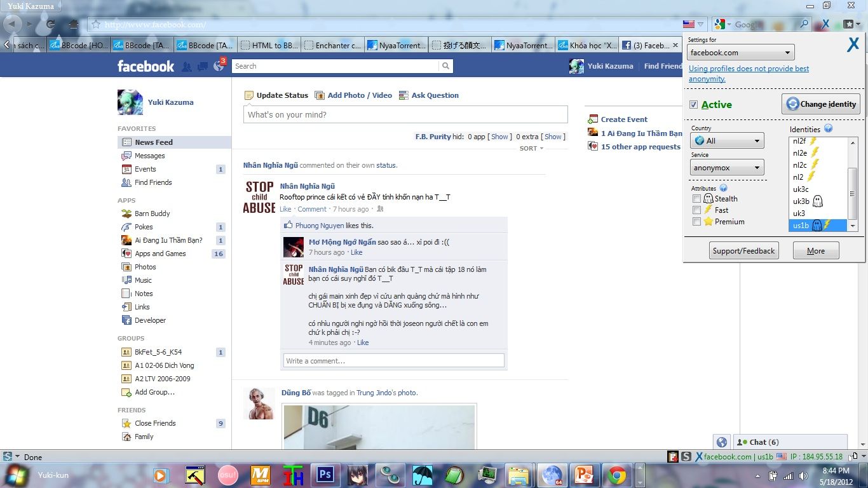Focus the Facebook Search input field

tap(336, 66)
